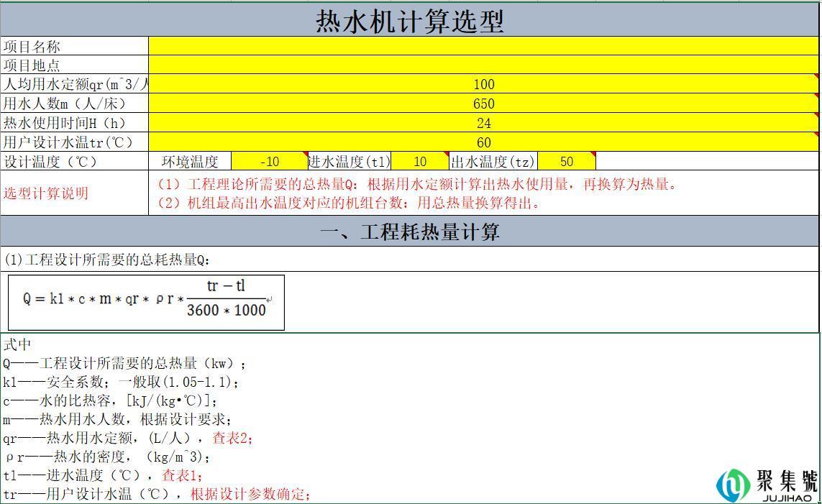Click the 进水温度 value 10
Screen dimensions: 822x504
click(420, 161)
